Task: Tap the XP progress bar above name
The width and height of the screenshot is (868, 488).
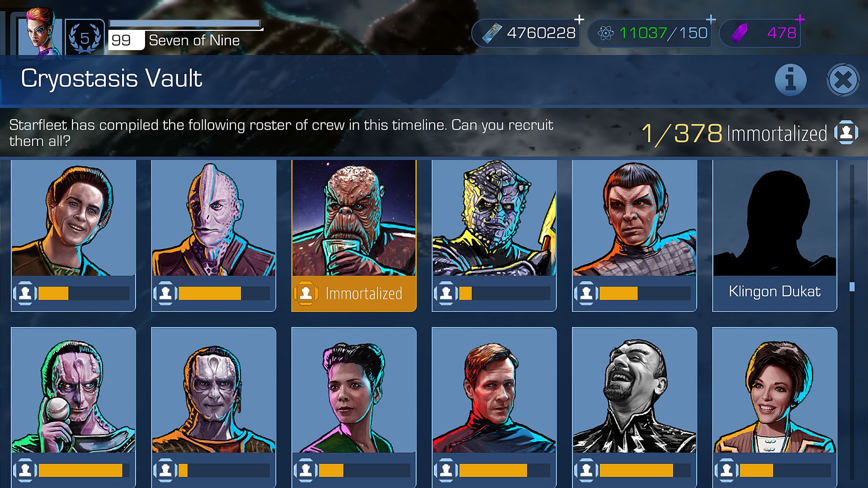Action: 185,24
